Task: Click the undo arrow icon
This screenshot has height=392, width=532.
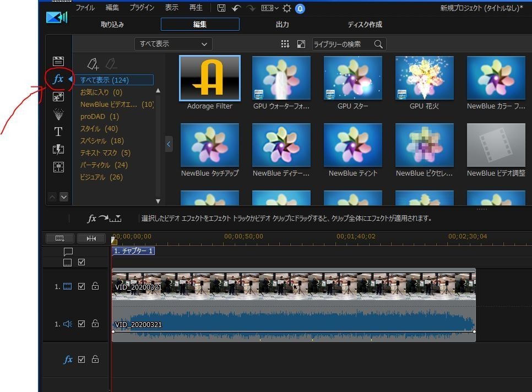Action: [x=236, y=8]
